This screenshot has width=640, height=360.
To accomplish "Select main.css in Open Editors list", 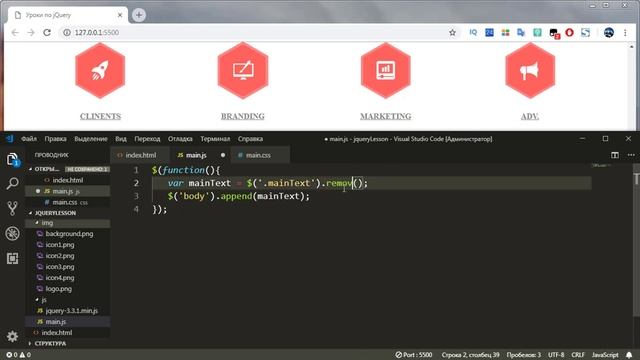I will click(x=68, y=202).
